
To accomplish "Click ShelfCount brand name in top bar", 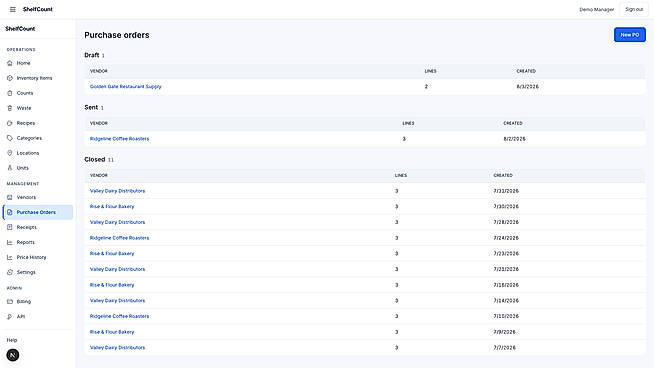I will point(38,9).
